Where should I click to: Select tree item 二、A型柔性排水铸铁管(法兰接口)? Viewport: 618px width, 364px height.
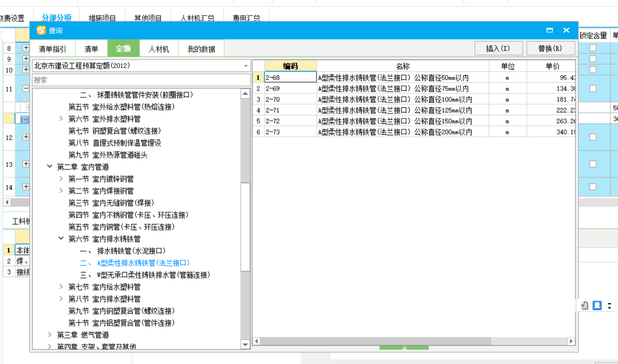point(135,263)
